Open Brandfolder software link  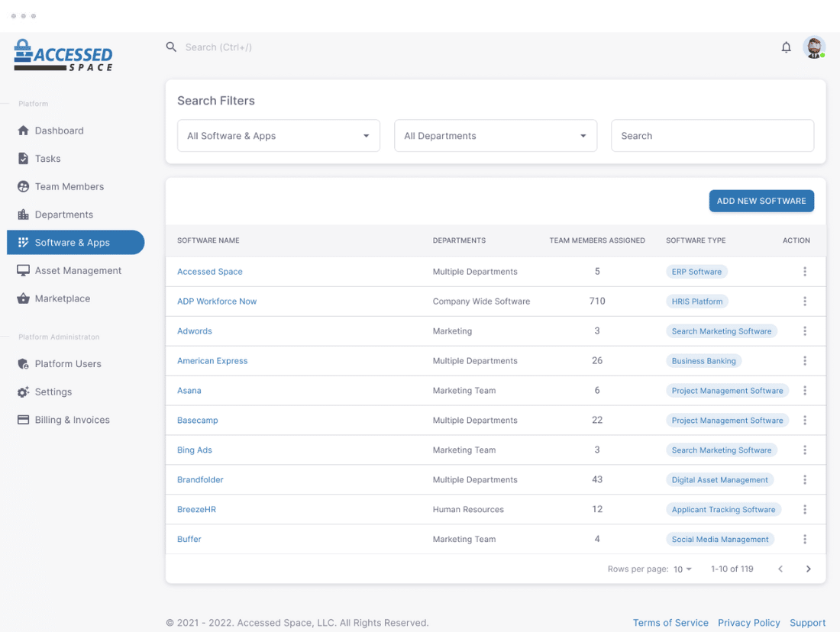pos(200,480)
